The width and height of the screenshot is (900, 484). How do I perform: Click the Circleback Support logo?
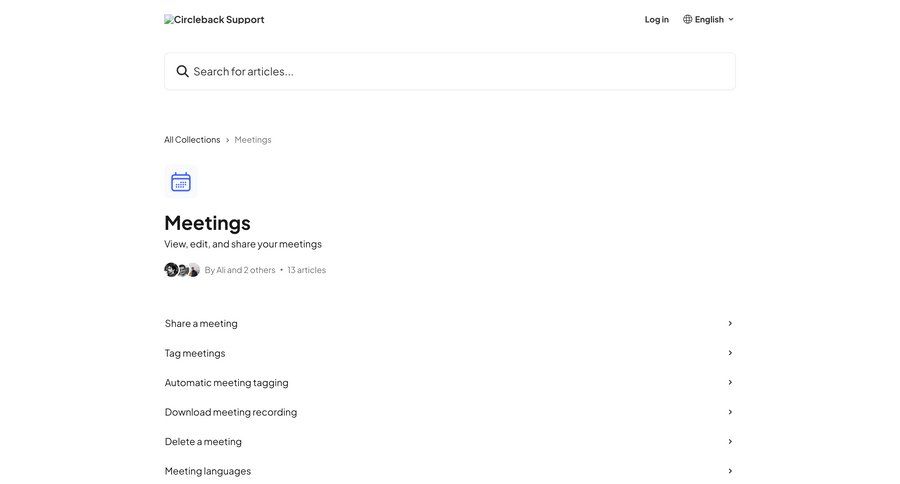point(214,19)
